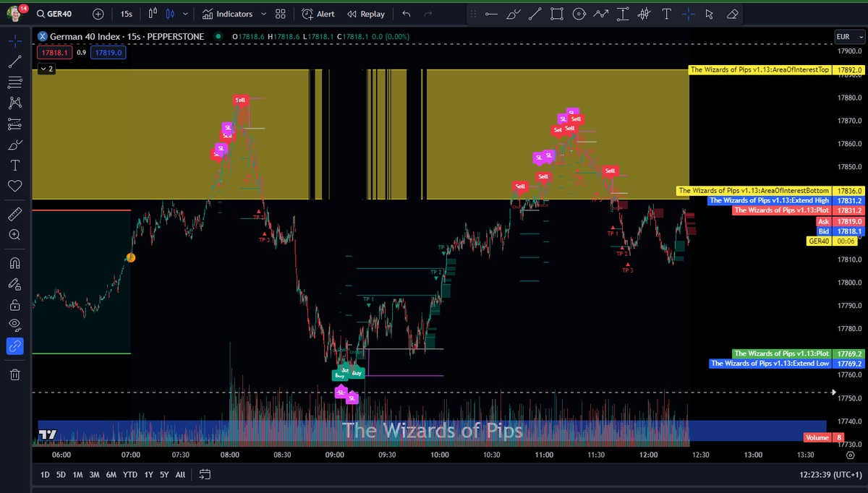Image resolution: width=868 pixels, height=493 pixels.
Task: Set the 1D date range
Action: [45, 475]
